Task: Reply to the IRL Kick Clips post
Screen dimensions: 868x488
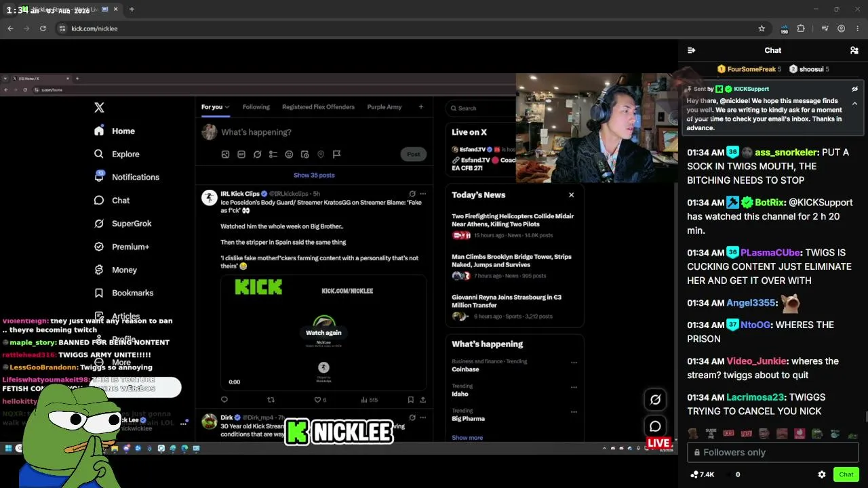Action: coord(224,400)
